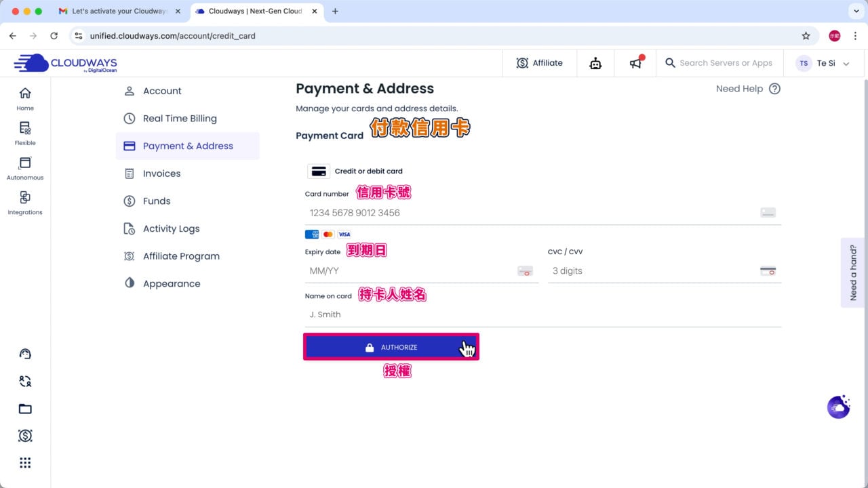868x488 pixels.
Task: Click the Search Servers or Apps magnifier icon
Action: 670,63
